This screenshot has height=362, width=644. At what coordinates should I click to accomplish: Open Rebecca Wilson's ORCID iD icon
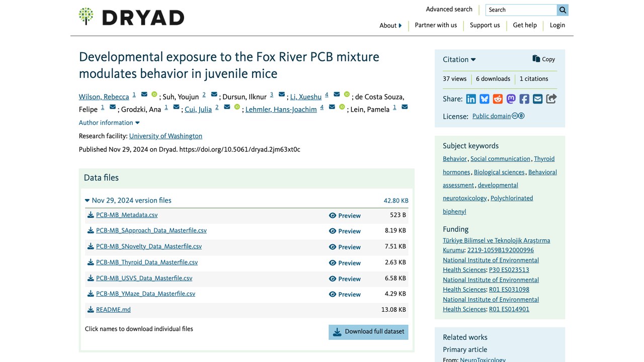click(x=154, y=94)
